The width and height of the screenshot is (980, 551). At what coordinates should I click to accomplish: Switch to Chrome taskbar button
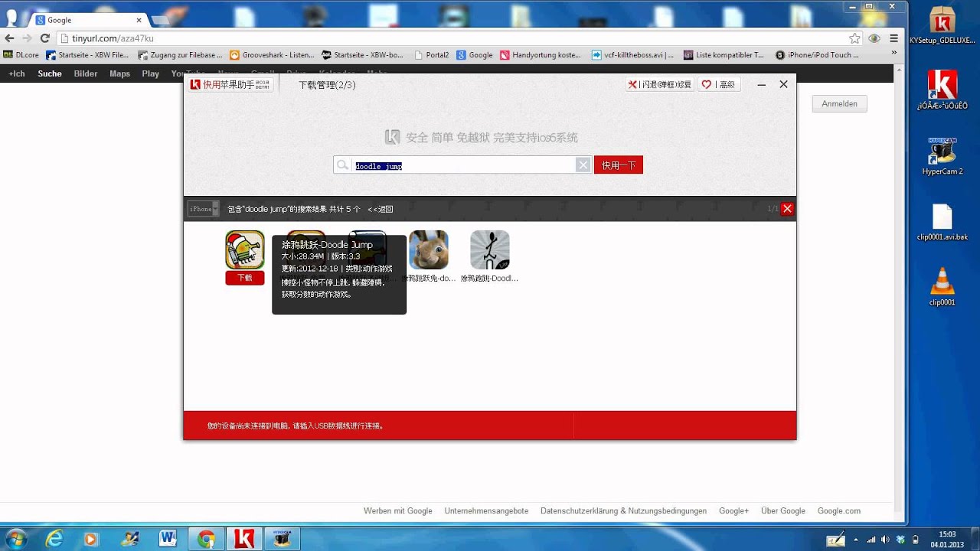(206, 539)
